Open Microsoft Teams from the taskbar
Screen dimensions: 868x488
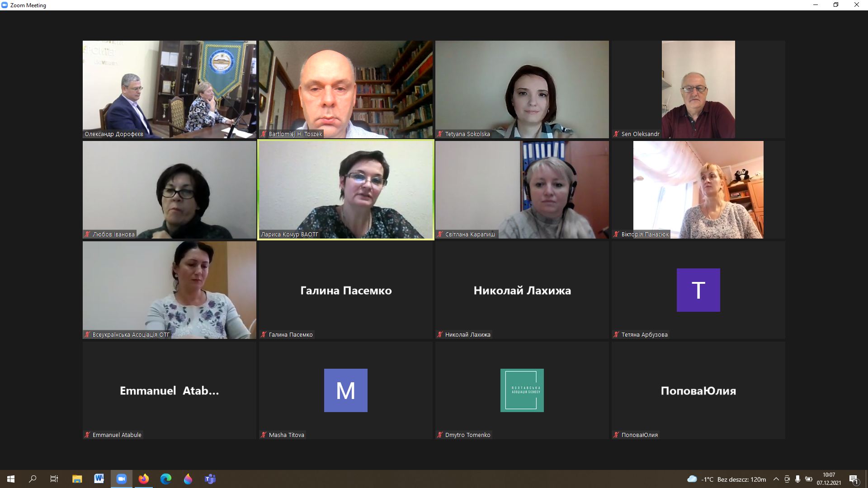point(210,479)
